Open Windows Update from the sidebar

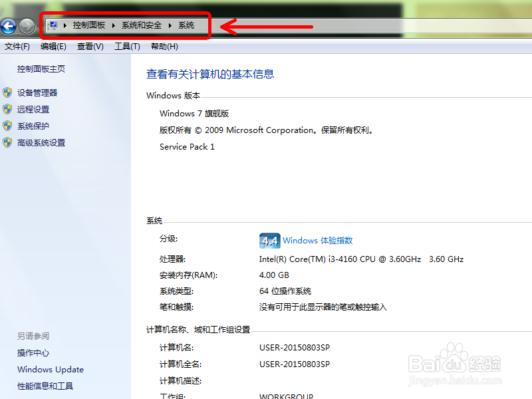[50, 369]
